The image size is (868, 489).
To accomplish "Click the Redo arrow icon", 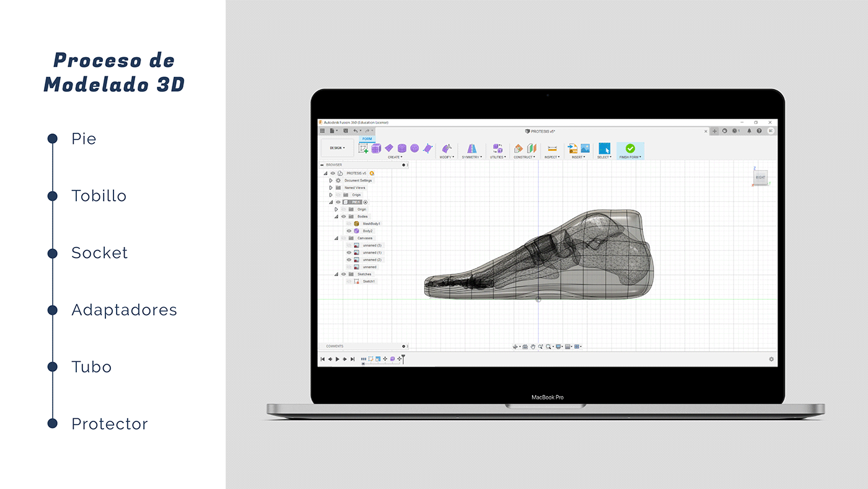I will pos(367,131).
